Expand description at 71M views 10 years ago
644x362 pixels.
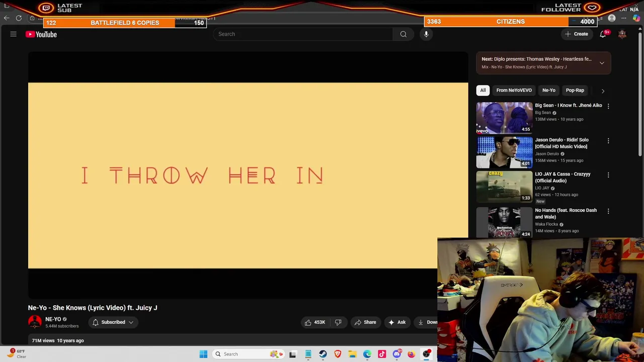coord(58,341)
